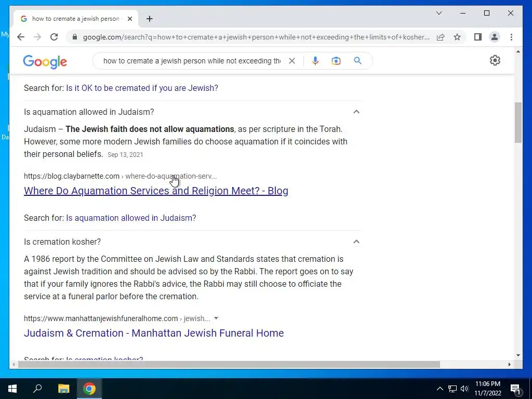Close the Google search tab
This screenshot has width=532, height=399.
click(x=129, y=19)
